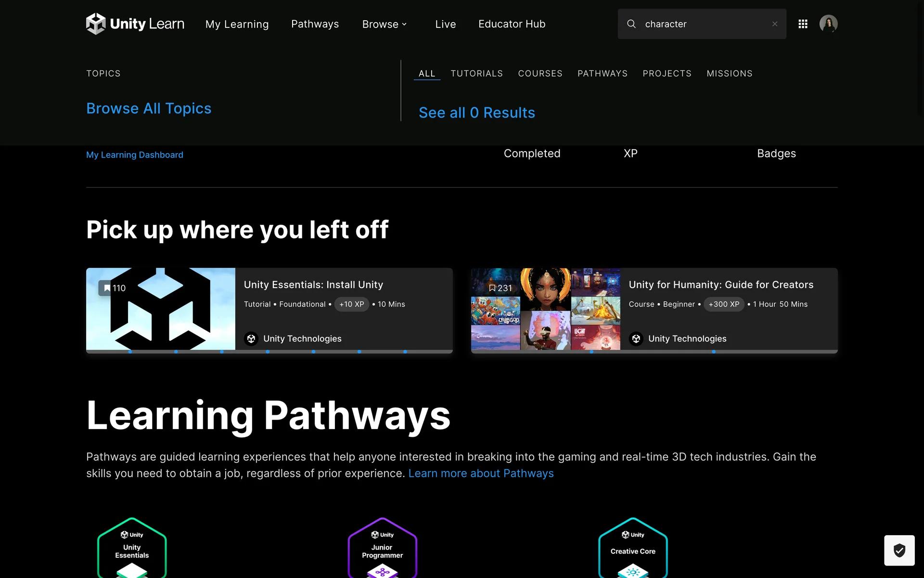This screenshot has width=924, height=578.
Task: Click the Unity Learn logo
Action: coord(135,24)
